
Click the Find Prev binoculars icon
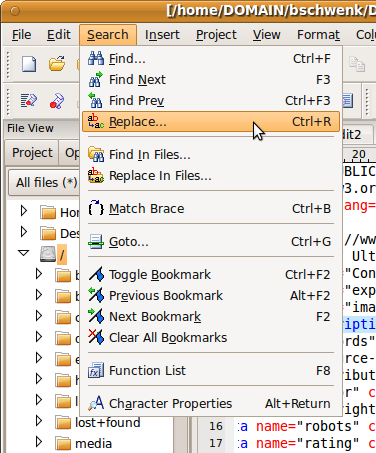(x=96, y=101)
